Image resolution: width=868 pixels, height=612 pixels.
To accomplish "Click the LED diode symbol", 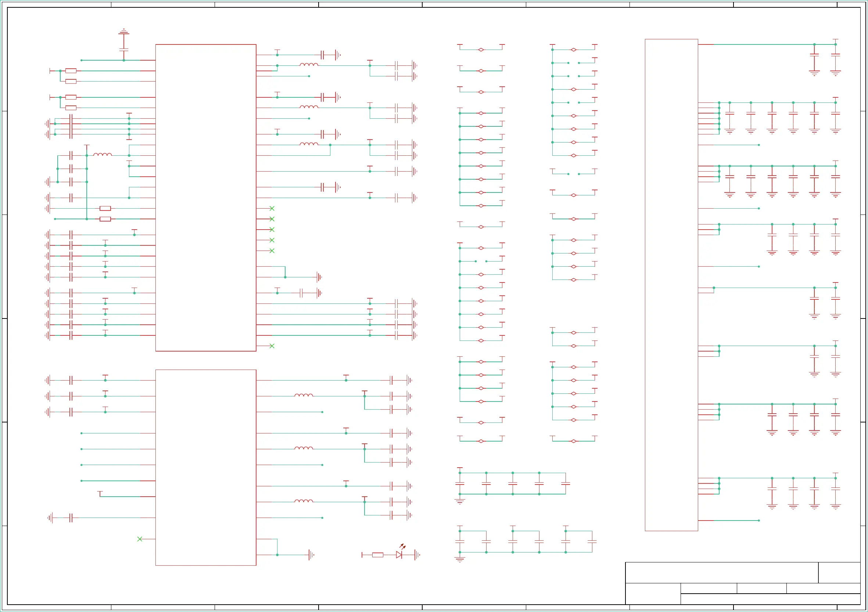I will pyautogui.click(x=399, y=555).
